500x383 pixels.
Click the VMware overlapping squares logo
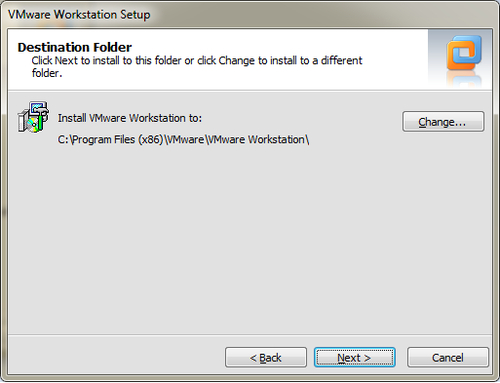click(464, 53)
